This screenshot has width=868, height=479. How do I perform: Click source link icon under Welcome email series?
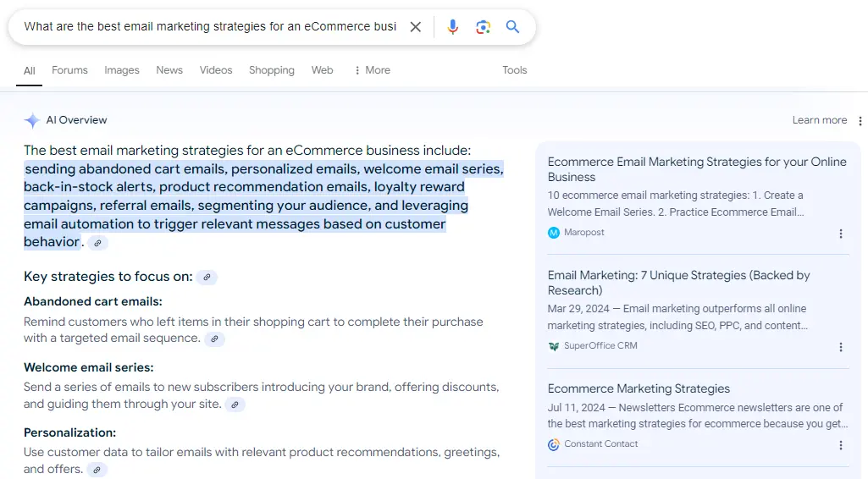(x=235, y=405)
